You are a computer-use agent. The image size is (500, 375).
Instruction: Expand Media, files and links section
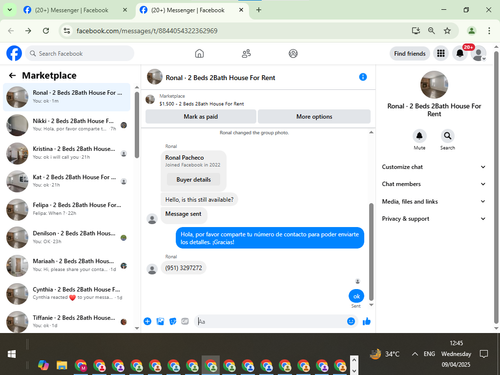tap(434, 201)
